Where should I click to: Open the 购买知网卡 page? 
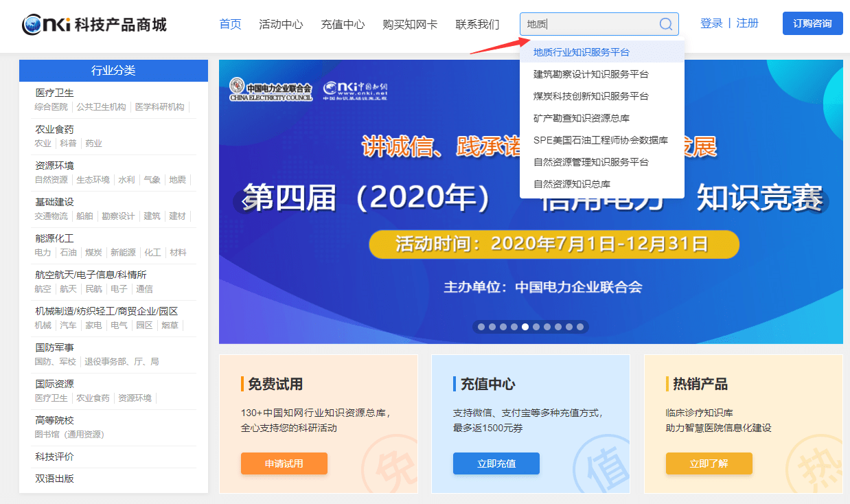pyautogui.click(x=410, y=23)
